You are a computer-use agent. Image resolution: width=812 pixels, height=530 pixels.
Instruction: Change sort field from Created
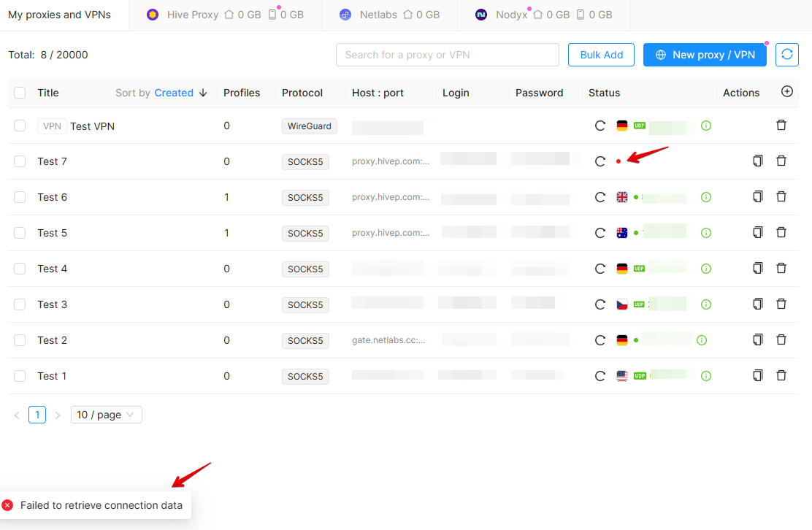coord(174,93)
